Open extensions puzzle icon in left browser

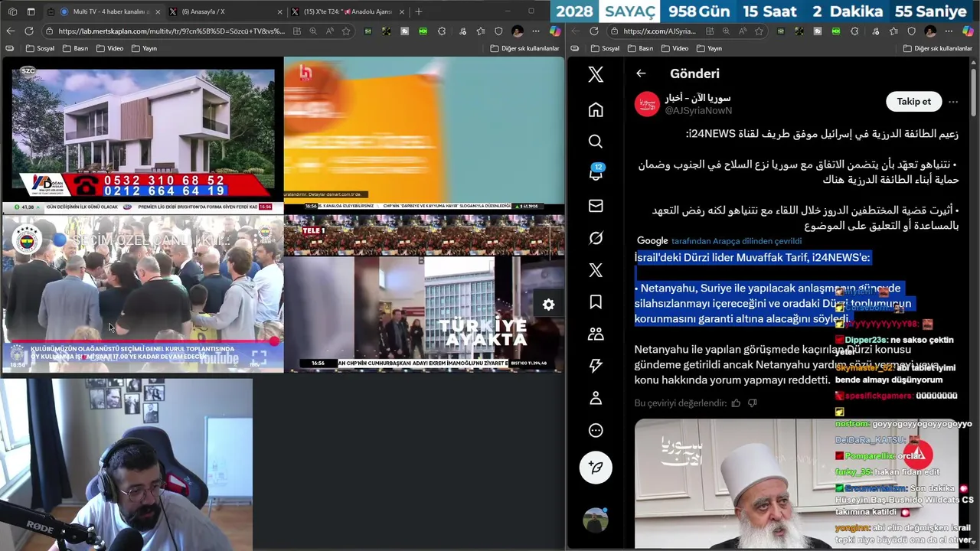pos(442,31)
